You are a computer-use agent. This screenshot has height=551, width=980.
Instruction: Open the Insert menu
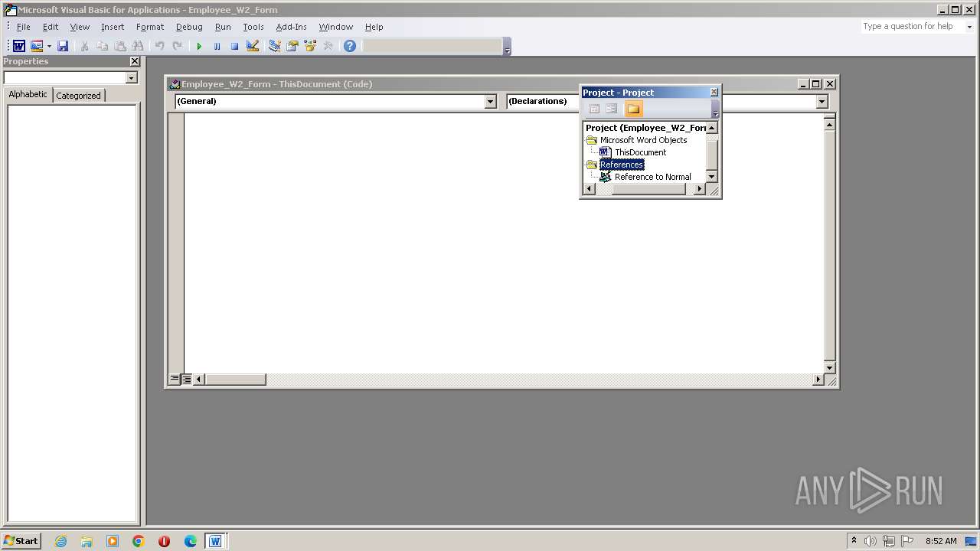click(x=113, y=27)
